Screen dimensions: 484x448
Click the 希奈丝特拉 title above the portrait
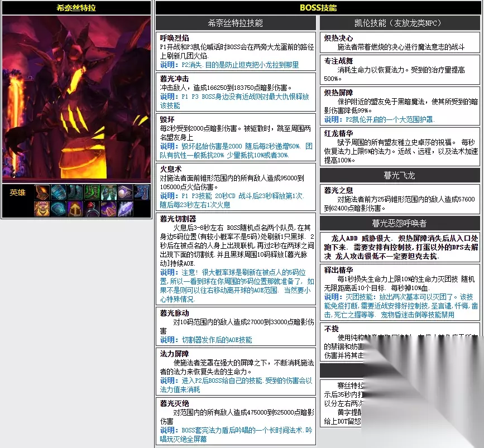[76, 8]
